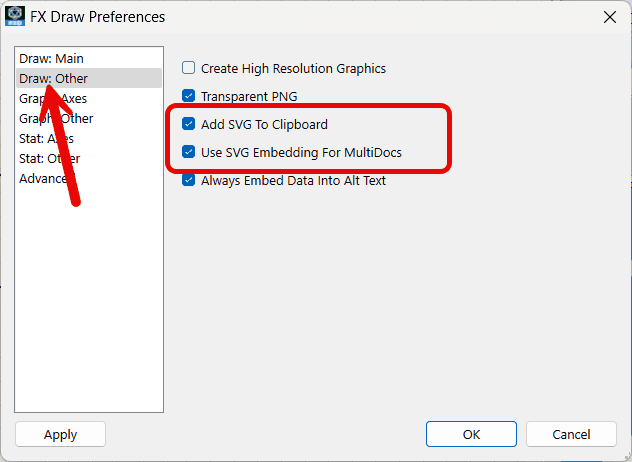Cancel the preferences dialog
This screenshot has width=632, height=462.
coord(571,434)
